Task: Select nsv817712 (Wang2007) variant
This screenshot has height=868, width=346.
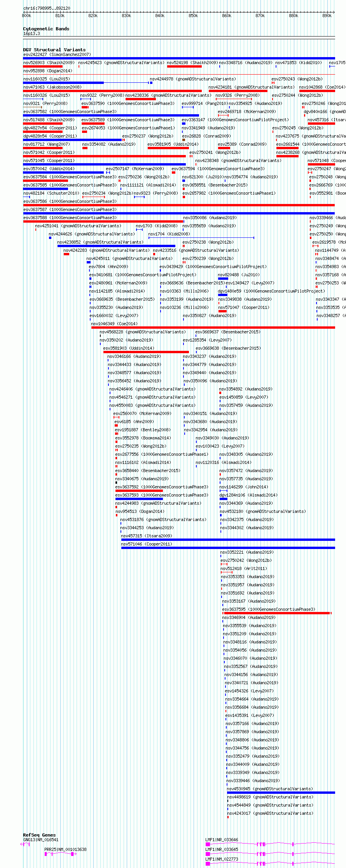Action: coord(47,144)
